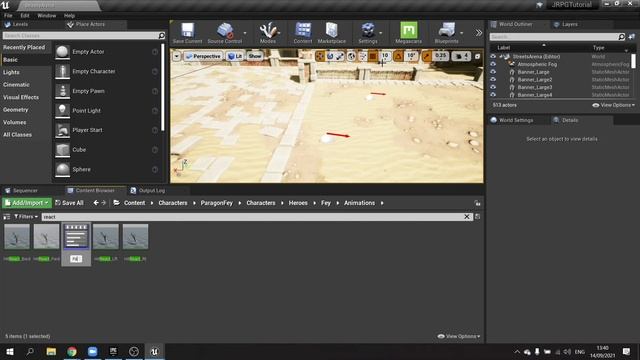Go back in Content Browser history
The height and width of the screenshot is (360, 640).
(96, 203)
